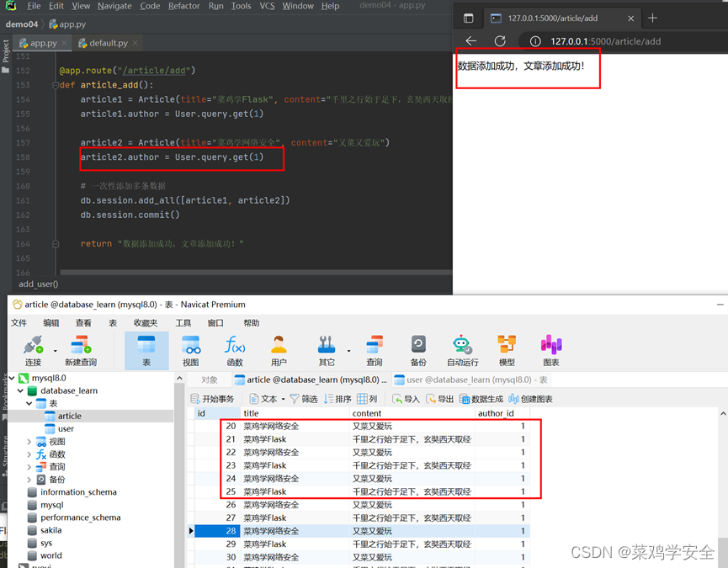
Task: Expand the 备份 tree node
Action: tap(29, 480)
